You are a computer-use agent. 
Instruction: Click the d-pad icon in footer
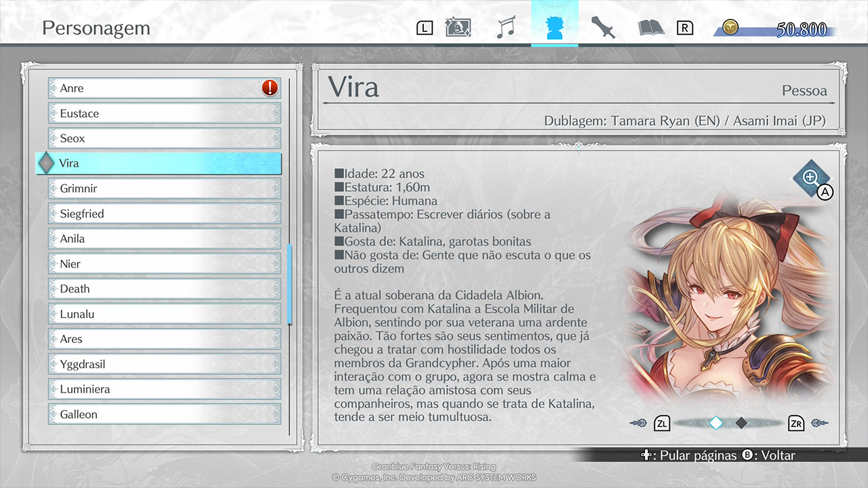point(647,455)
